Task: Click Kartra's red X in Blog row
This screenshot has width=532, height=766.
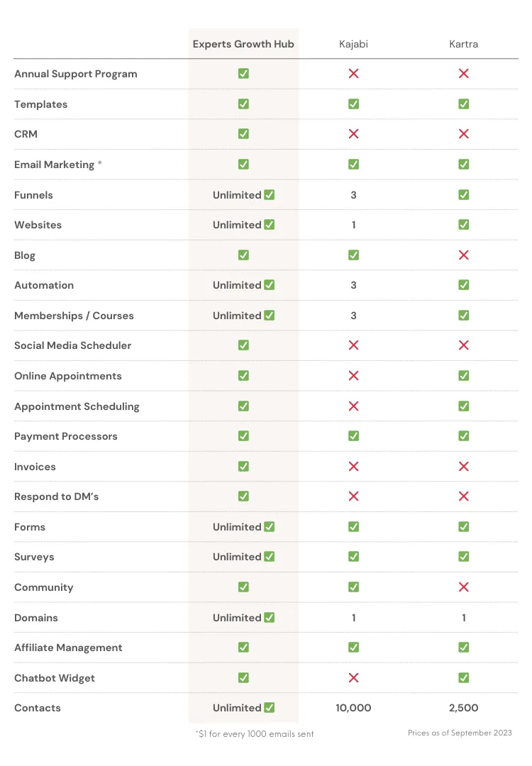Action: 464,255
